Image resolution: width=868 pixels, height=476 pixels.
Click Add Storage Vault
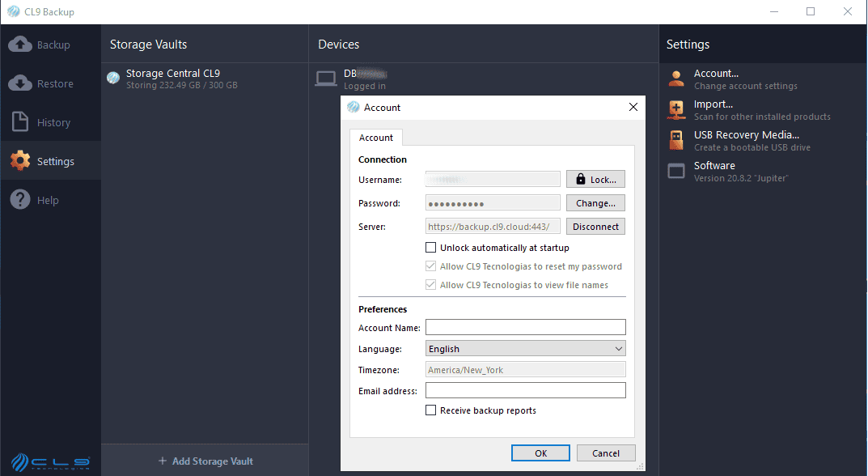coord(205,460)
